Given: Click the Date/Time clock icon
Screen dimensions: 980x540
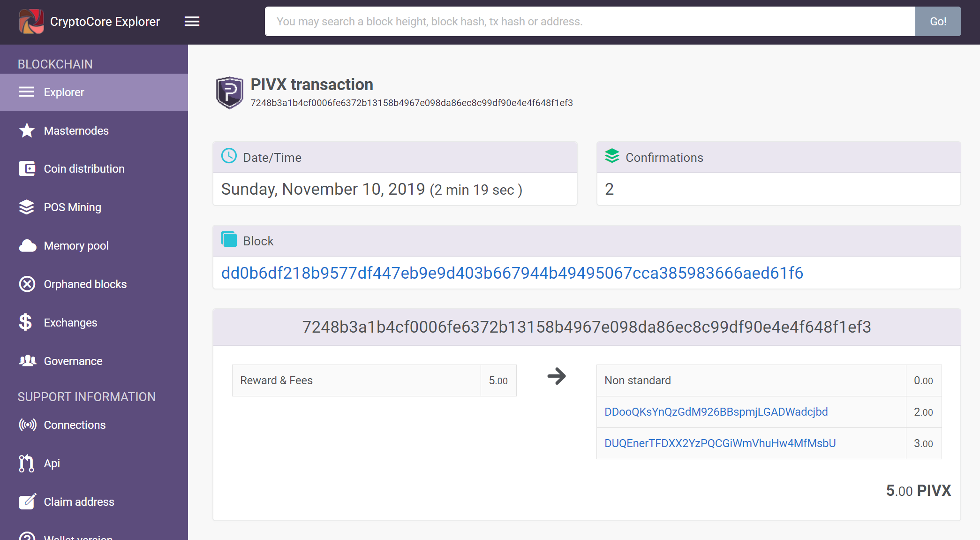Looking at the screenshot, I should [x=229, y=156].
